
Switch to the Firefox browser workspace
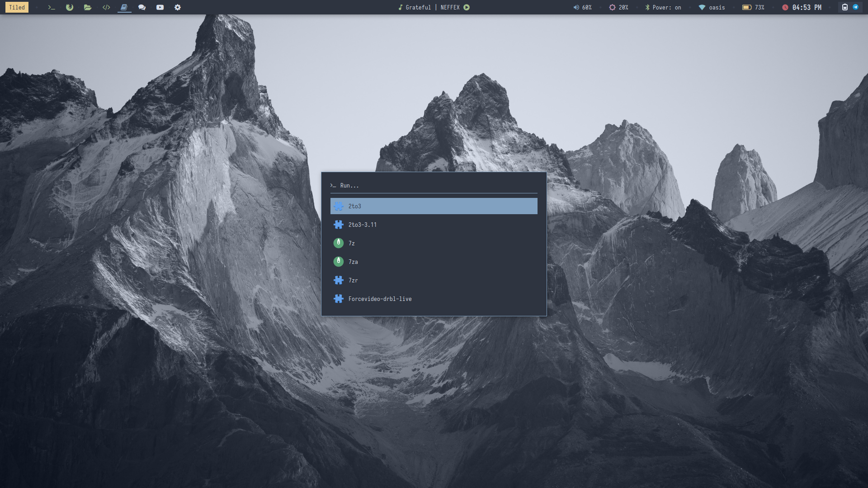(x=70, y=7)
